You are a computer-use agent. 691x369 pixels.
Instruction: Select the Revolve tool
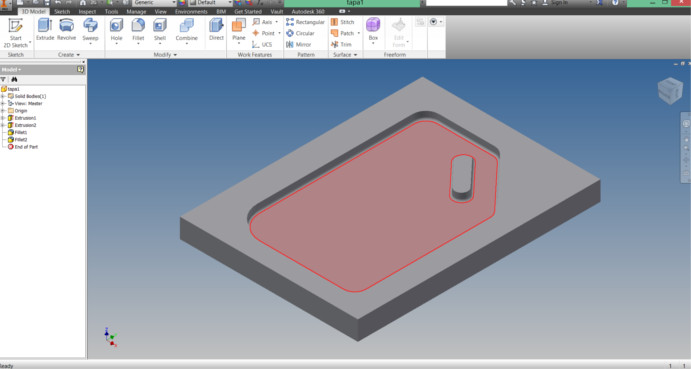coord(67,30)
